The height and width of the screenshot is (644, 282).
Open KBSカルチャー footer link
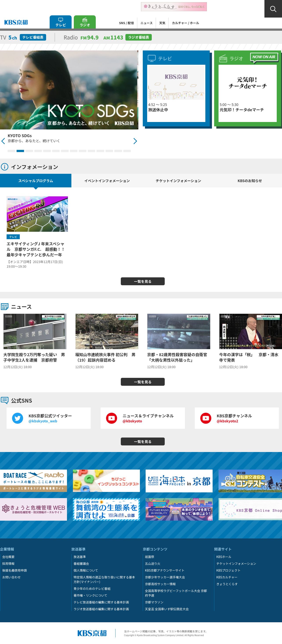point(227,577)
